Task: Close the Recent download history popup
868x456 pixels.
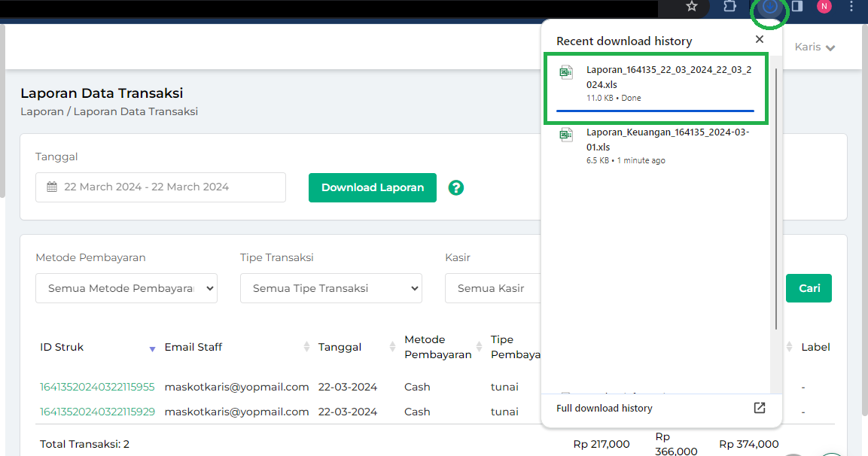Action: pyautogui.click(x=760, y=40)
